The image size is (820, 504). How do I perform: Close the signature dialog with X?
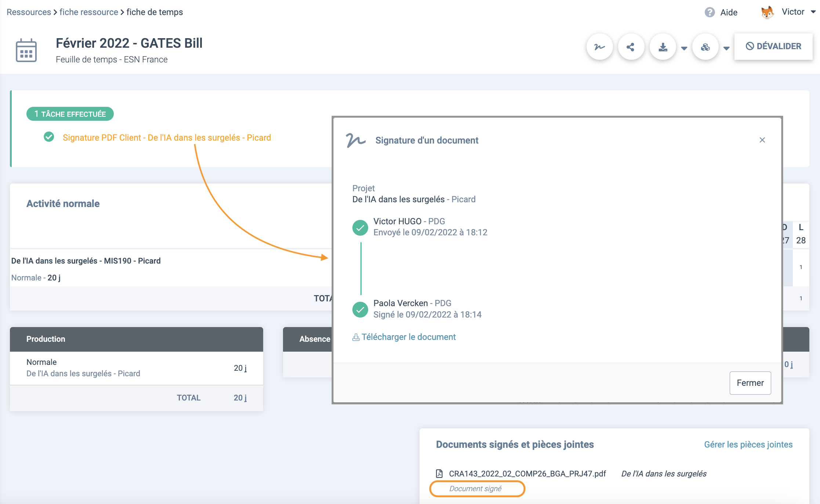[x=762, y=140]
